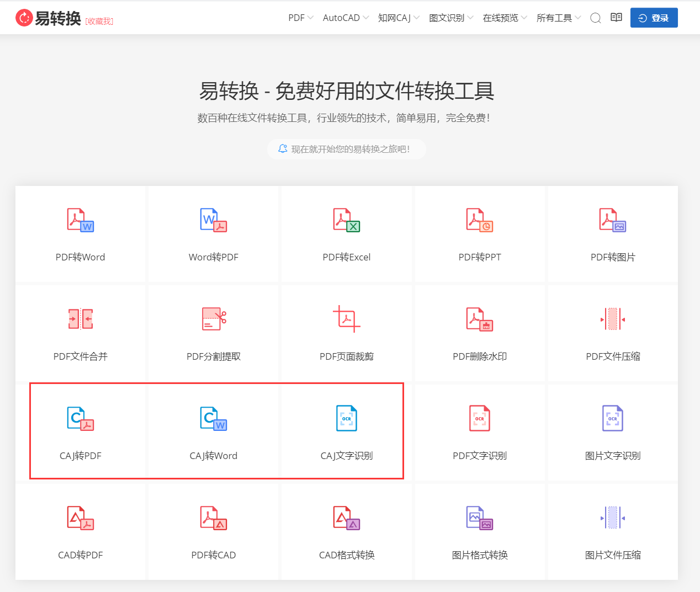Open the CAJ文字识别 OCR tool
Screen dimensions: 700x592
(346, 432)
